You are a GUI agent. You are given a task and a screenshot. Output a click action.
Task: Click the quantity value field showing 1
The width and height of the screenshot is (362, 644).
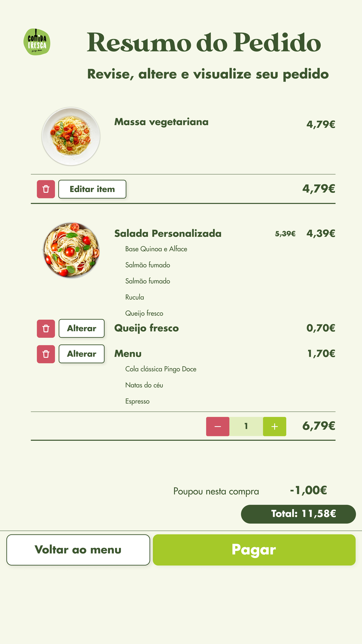coord(246,426)
